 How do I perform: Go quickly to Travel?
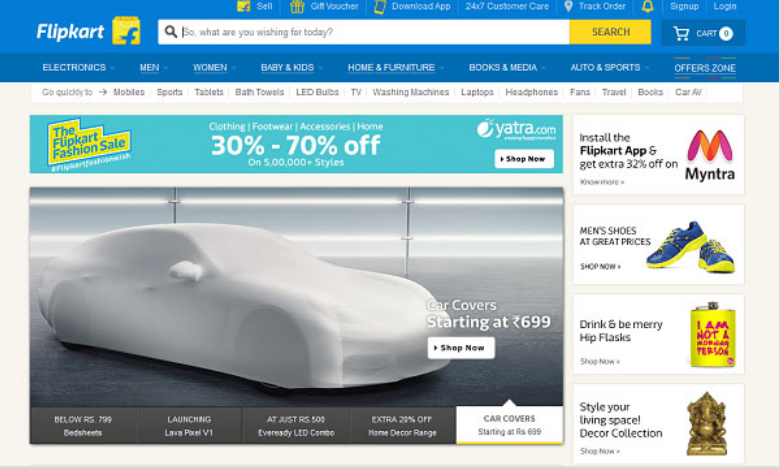[614, 92]
